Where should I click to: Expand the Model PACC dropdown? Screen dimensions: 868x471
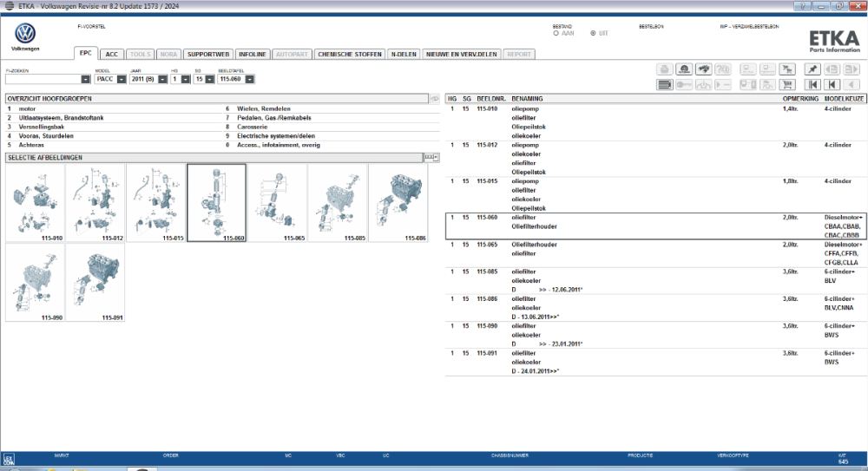pyautogui.click(x=122, y=80)
